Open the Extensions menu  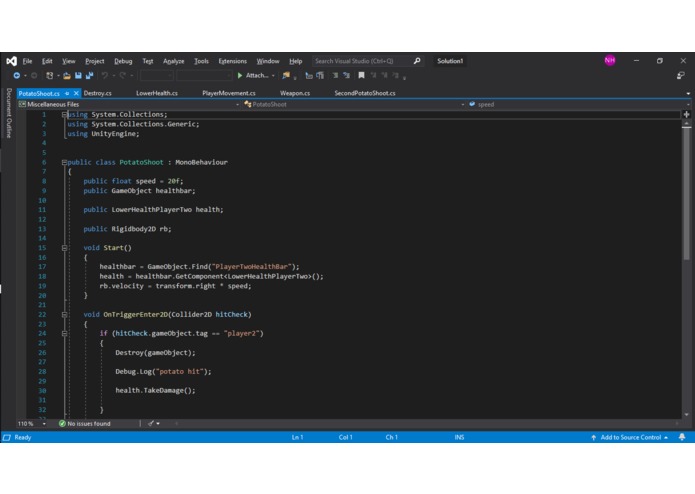pos(233,61)
